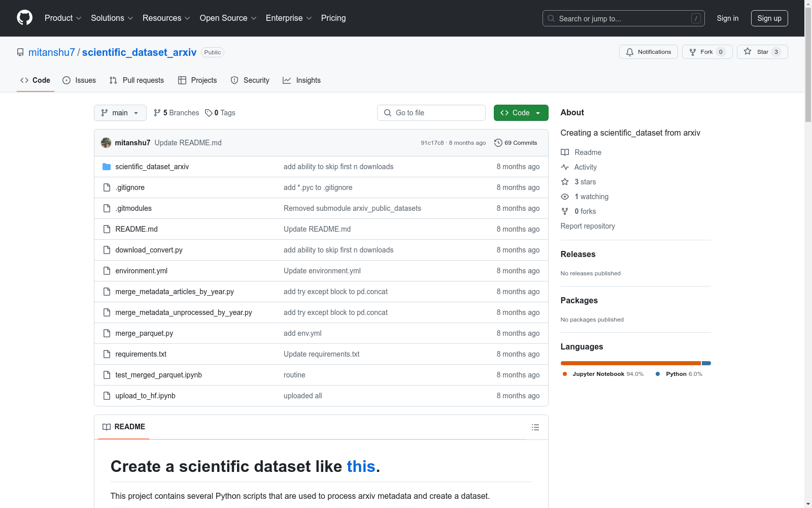Expand the Product menu
The image size is (812, 508).
[63, 18]
